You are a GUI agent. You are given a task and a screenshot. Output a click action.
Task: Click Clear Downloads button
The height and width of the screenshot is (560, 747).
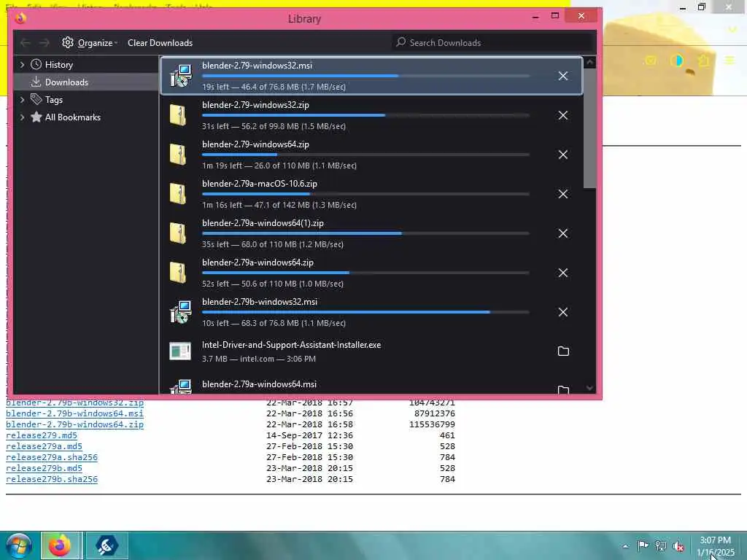[160, 43]
